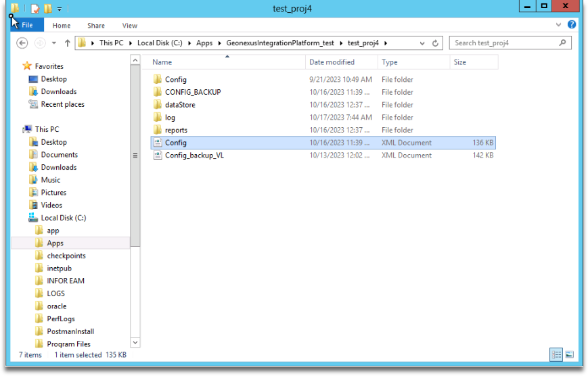The width and height of the screenshot is (588, 376).
Task: Click GeonexusIntegrationPlatform_test breadcrumb
Action: [x=280, y=43]
